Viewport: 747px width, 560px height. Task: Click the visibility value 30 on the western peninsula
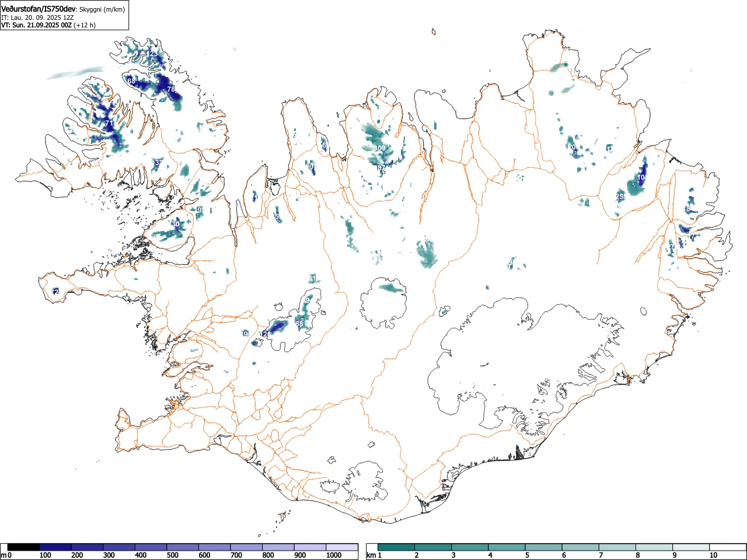coord(176,224)
